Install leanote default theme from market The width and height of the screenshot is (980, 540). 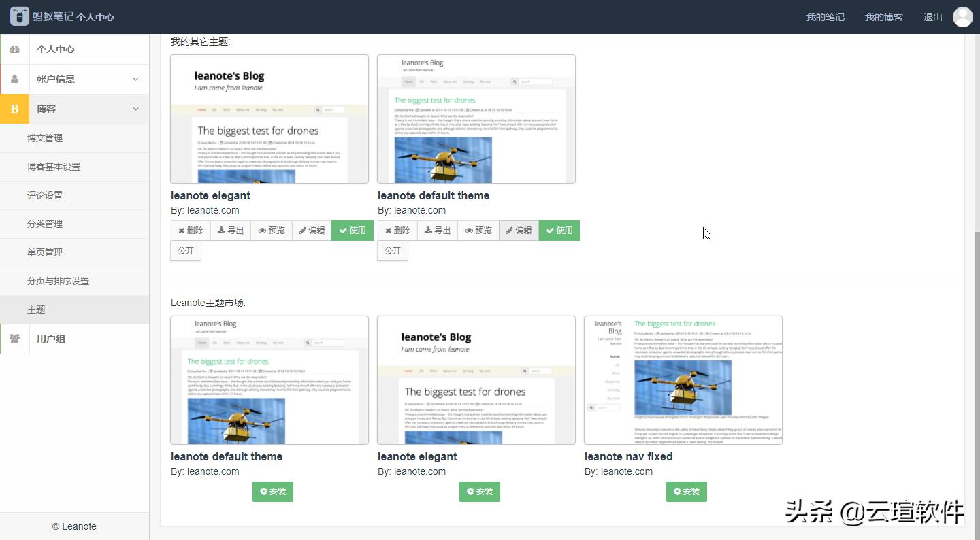click(273, 492)
